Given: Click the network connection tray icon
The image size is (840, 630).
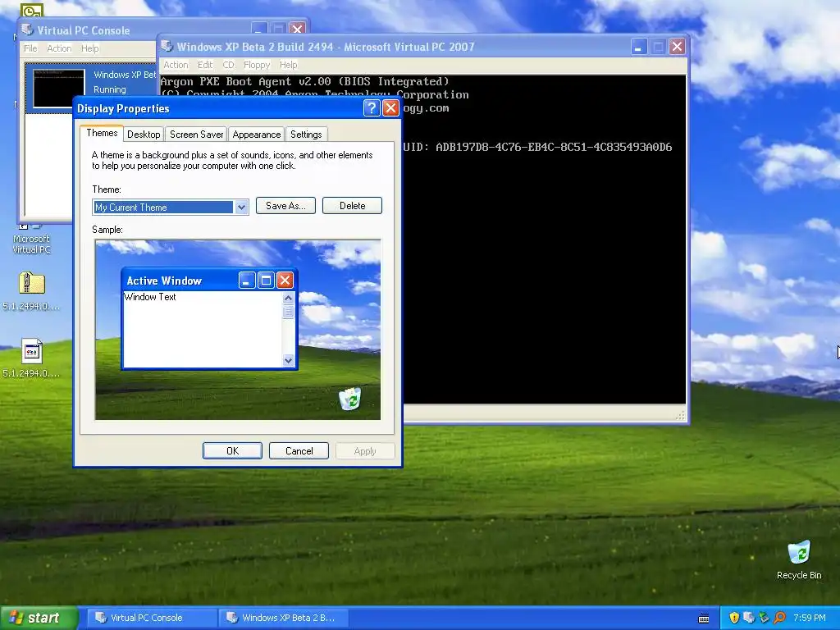Looking at the screenshot, I should (x=764, y=618).
